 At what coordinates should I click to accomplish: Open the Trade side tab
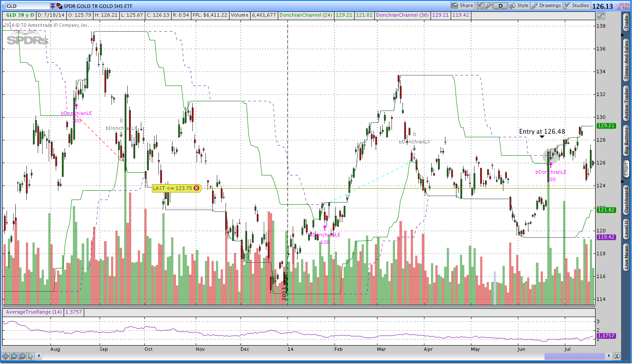tap(626, 23)
